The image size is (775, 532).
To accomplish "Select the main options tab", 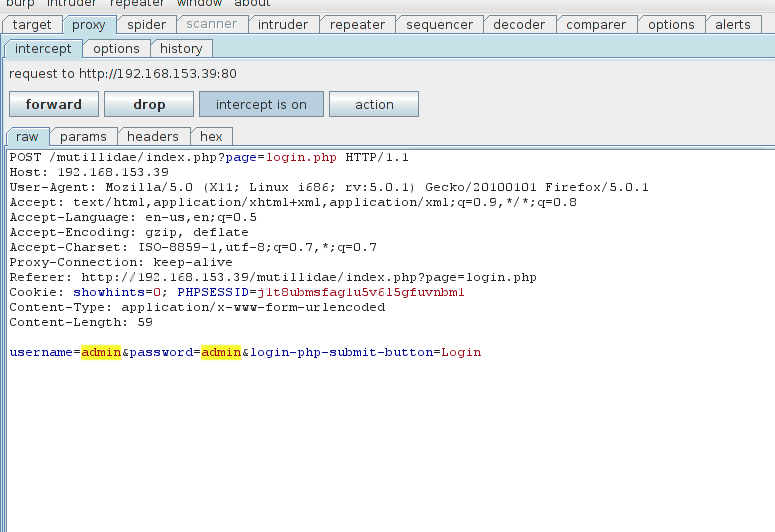I will 671,25.
